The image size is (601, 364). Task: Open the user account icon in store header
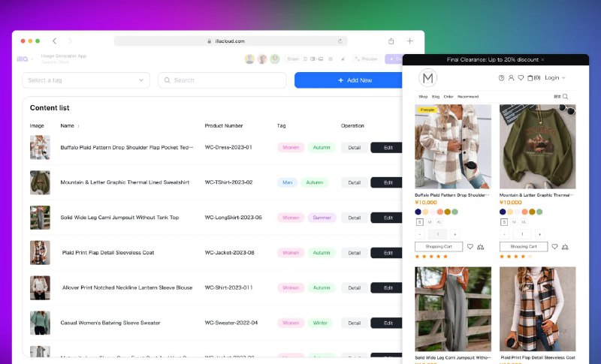pyautogui.click(x=511, y=78)
